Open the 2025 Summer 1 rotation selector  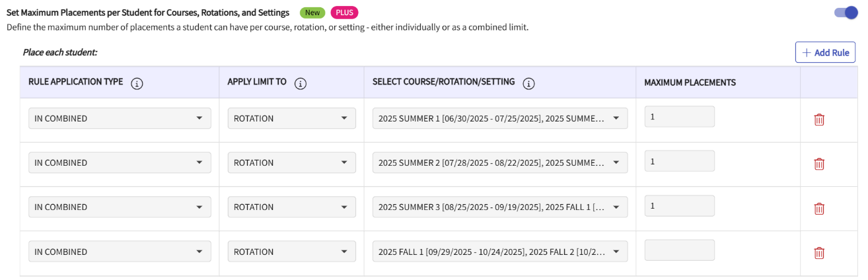tap(500, 119)
